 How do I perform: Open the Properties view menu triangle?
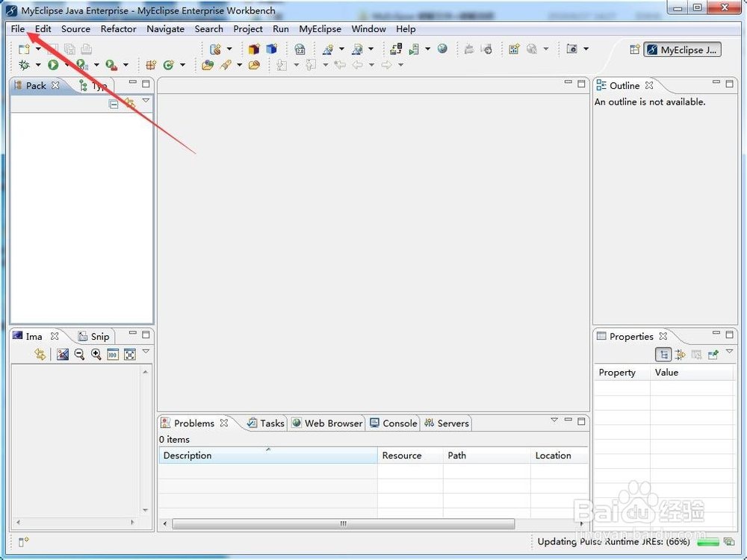click(729, 352)
